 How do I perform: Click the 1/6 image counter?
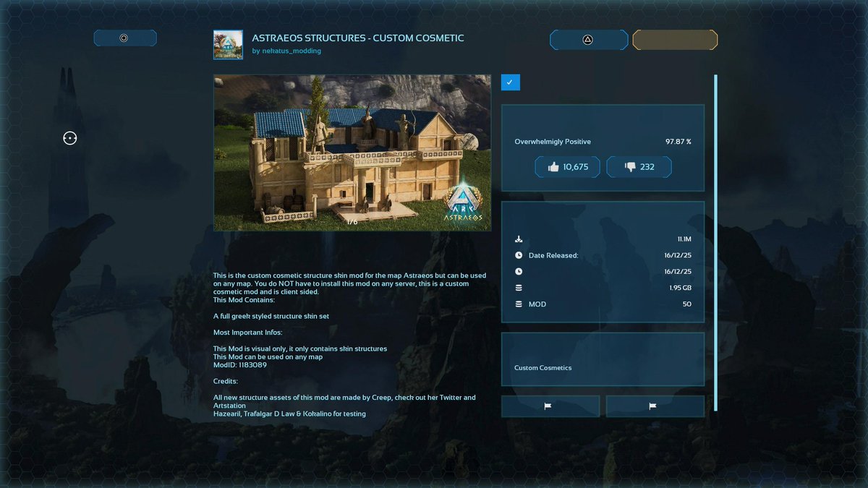[352, 222]
